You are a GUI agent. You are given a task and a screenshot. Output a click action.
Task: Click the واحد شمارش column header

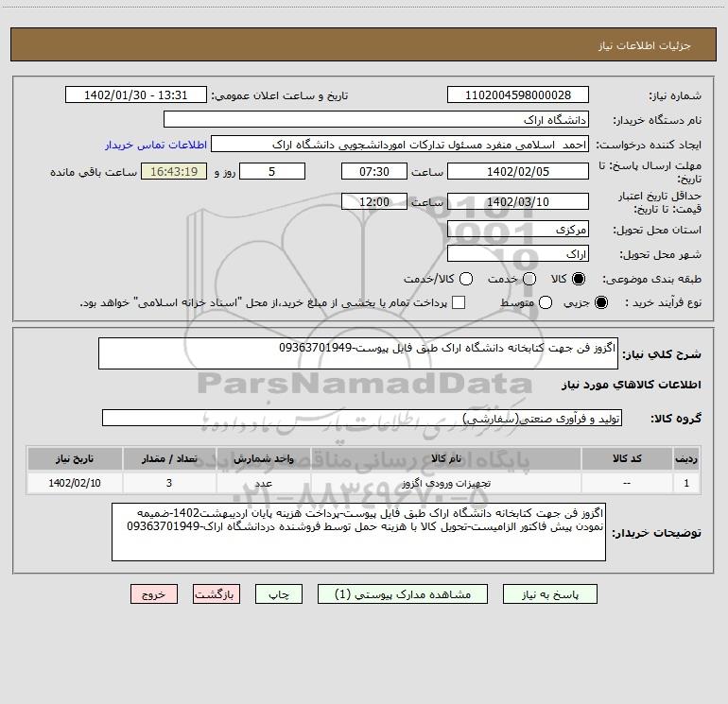click(263, 458)
